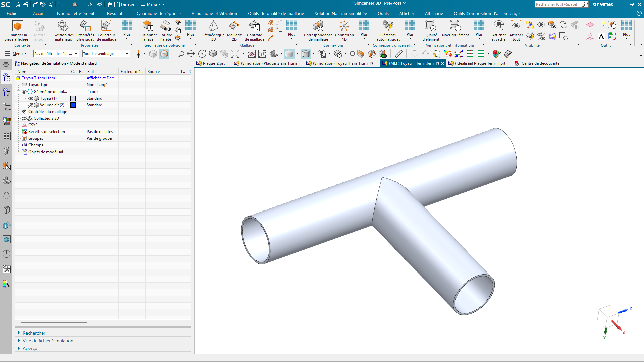Open Gestion des matériaux tool
This screenshot has width=644, height=362.
click(63, 31)
